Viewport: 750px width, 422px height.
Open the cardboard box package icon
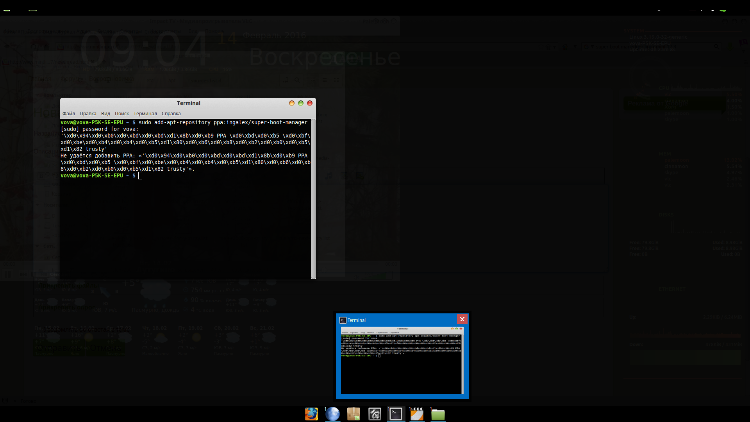(x=353, y=413)
